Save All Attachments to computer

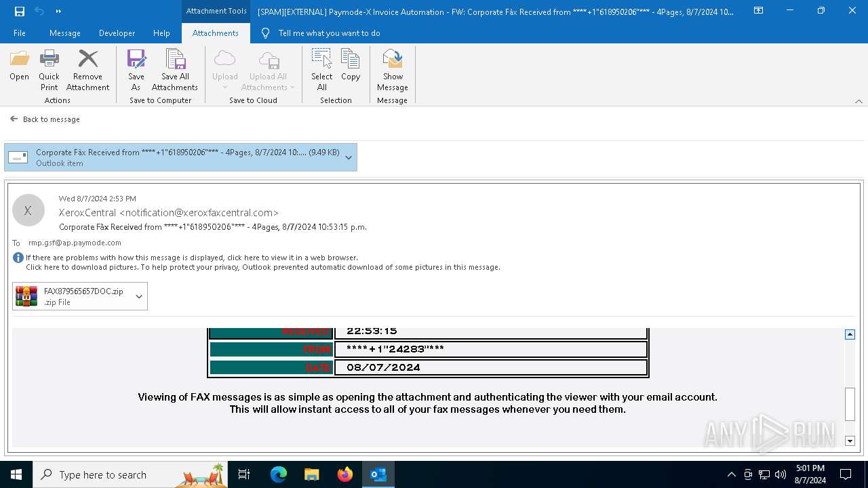[175, 70]
